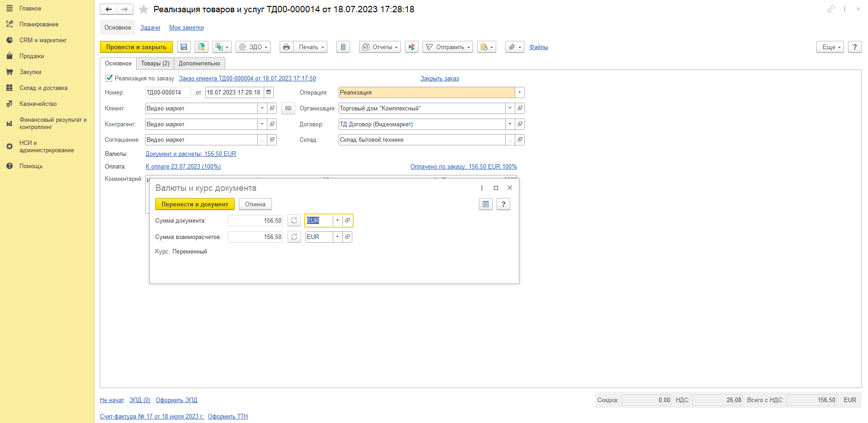Expand the Договор dropdown list
This screenshot has height=423, width=868.
(x=510, y=124)
